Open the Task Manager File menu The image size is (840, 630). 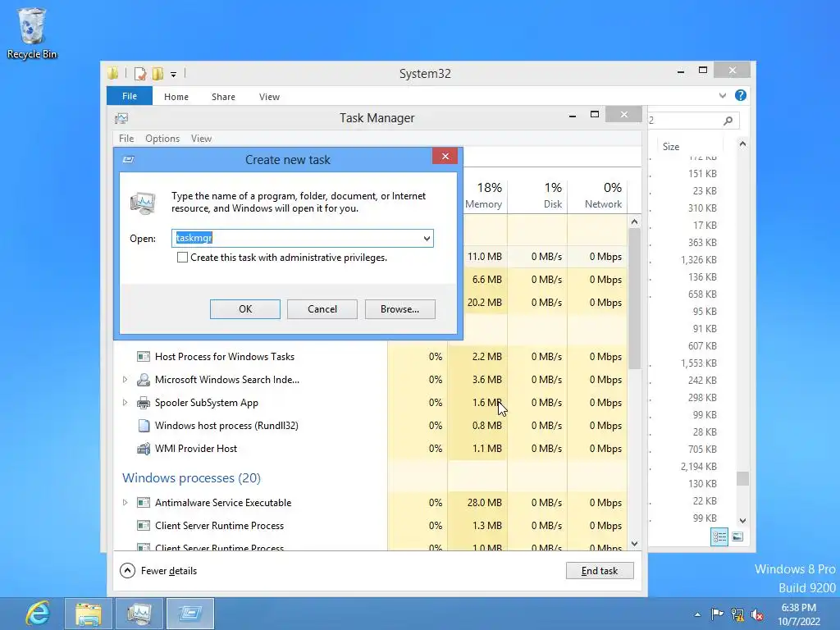pos(126,139)
